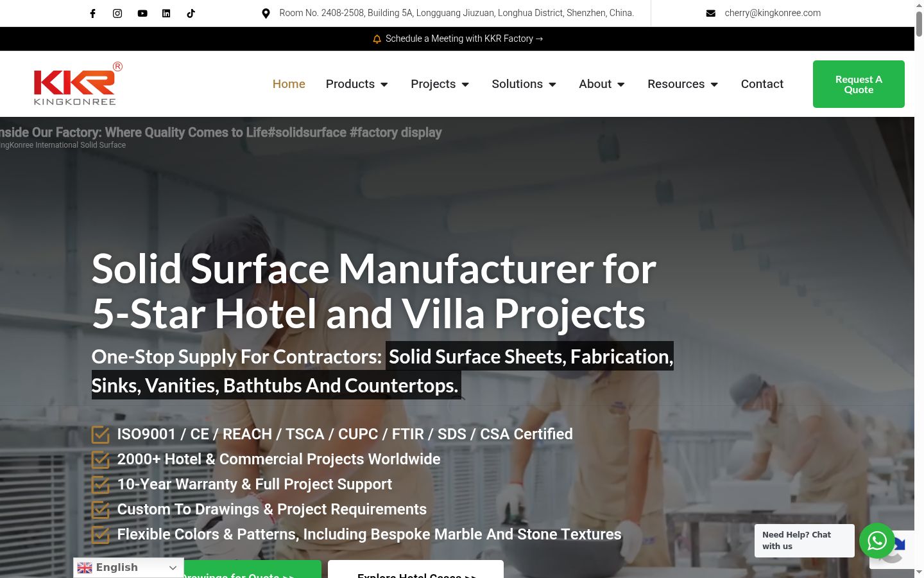Expand the Solutions dropdown arrow
Screen dimensions: 924x578
tap(552, 84)
